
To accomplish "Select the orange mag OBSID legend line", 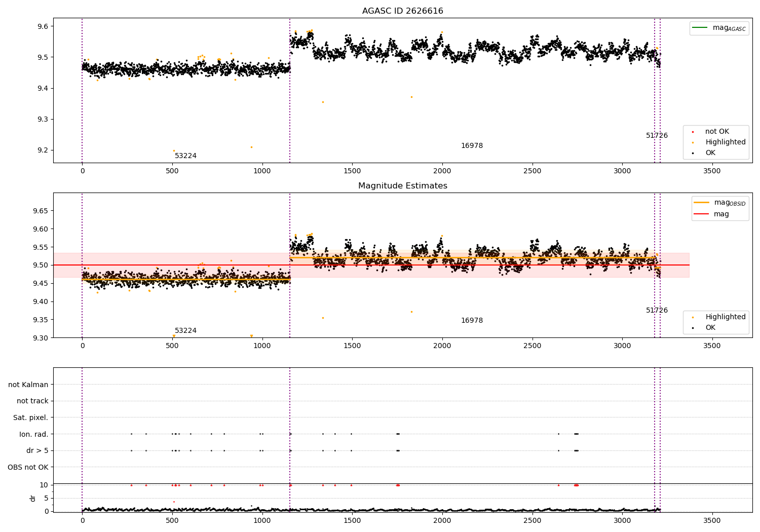I will [x=702, y=203].
